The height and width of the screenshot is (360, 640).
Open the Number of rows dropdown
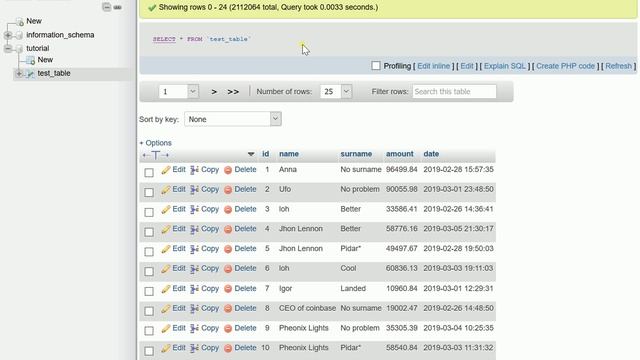(336, 91)
